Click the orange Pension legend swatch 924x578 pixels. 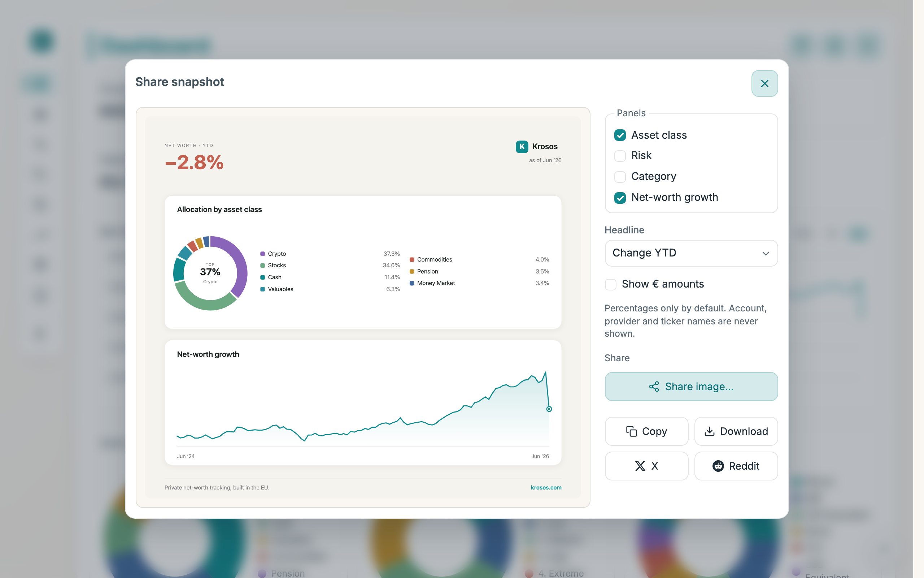412,271
